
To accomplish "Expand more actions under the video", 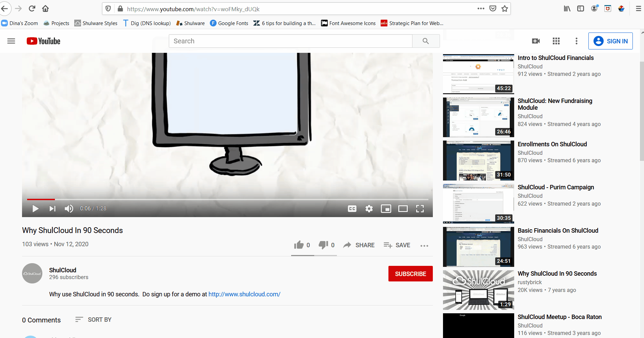I will tap(424, 245).
